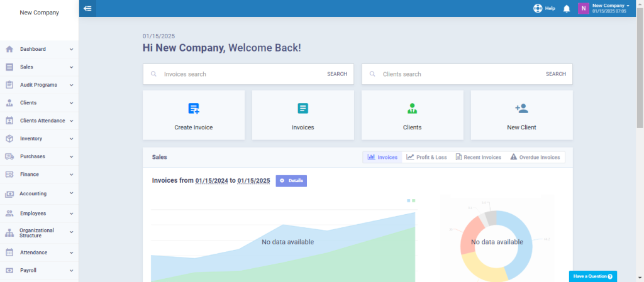Screen dimensions: 644x282
Task: Open the Organizational Structure menu item
Action: 40,233
